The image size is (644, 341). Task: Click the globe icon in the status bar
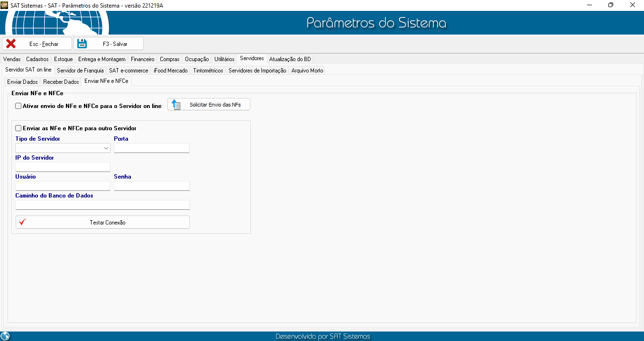[5, 336]
